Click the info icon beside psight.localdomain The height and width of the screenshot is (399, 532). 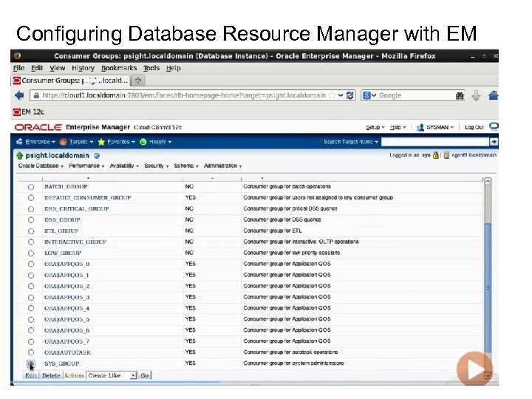point(97,156)
